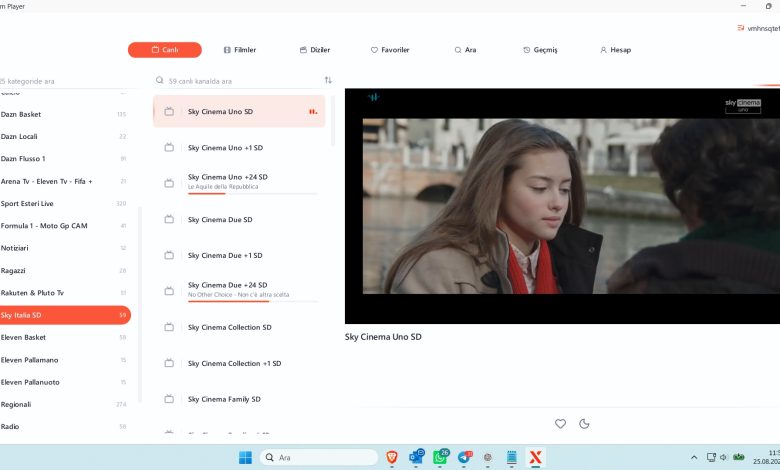
Task: Open the Geçmiş history tab
Action: [x=540, y=50]
